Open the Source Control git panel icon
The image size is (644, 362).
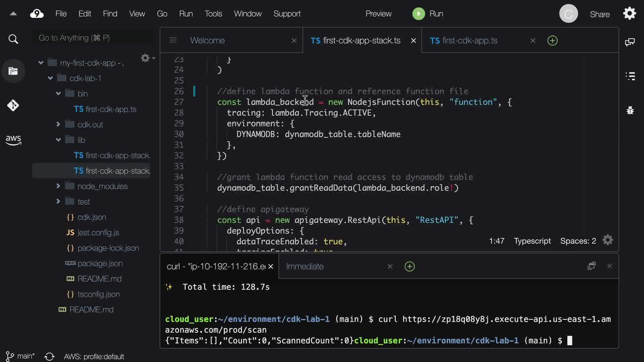pyautogui.click(x=13, y=106)
